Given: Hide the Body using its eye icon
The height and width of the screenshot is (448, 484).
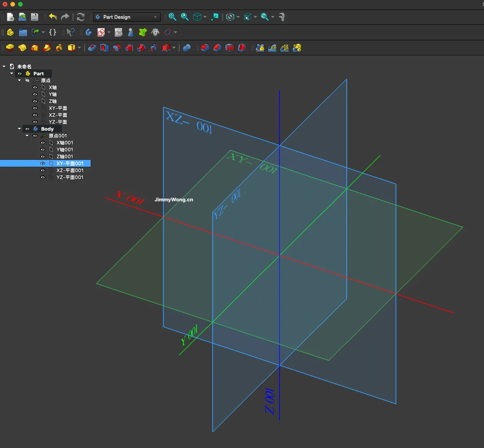Looking at the screenshot, I should pos(27,129).
